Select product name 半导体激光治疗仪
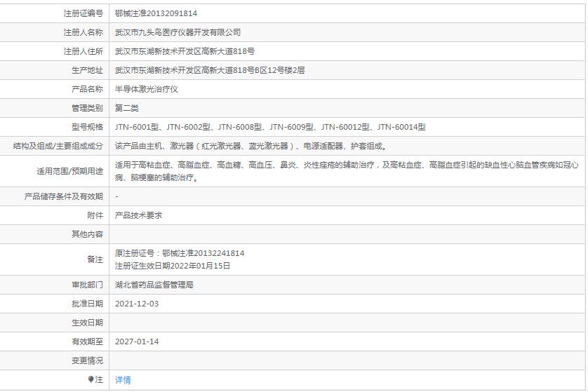Viewport: 588px width, 392px height. pyautogui.click(x=146, y=89)
